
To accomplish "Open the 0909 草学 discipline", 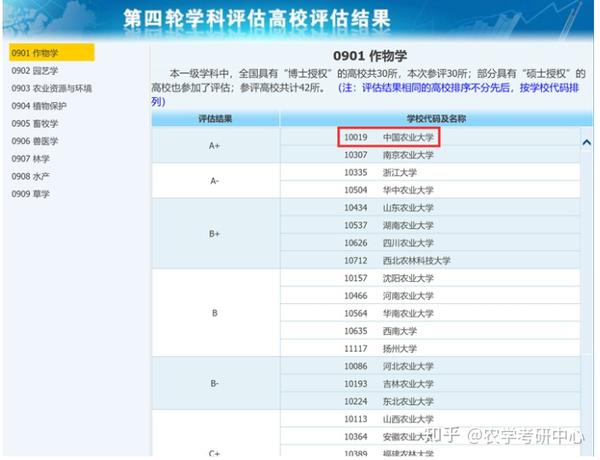I will [31, 194].
